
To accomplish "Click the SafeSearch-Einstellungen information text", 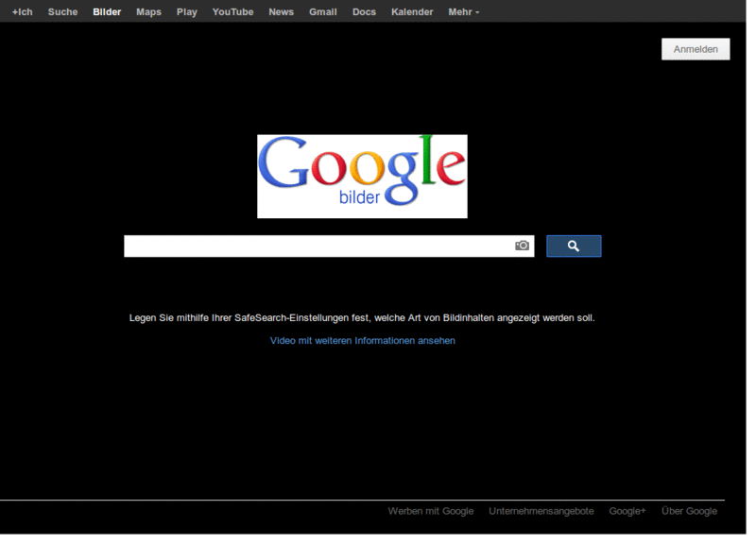I will pos(362,318).
